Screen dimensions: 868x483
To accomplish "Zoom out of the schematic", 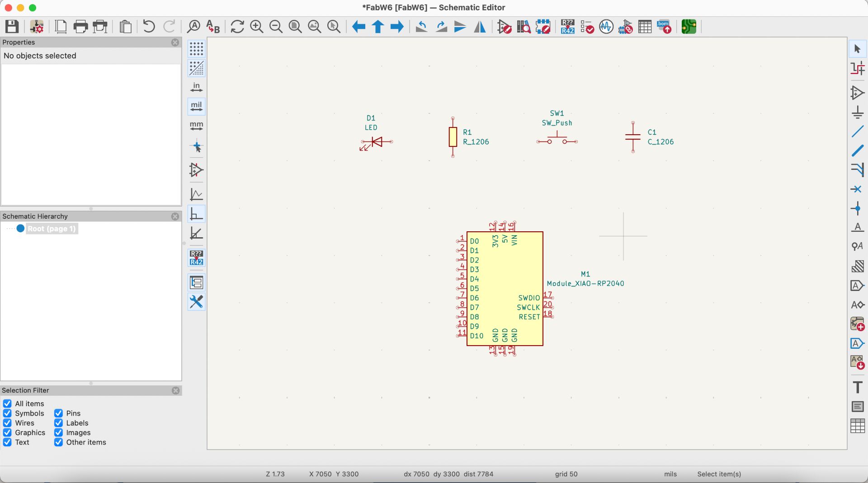I will coord(276,27).
